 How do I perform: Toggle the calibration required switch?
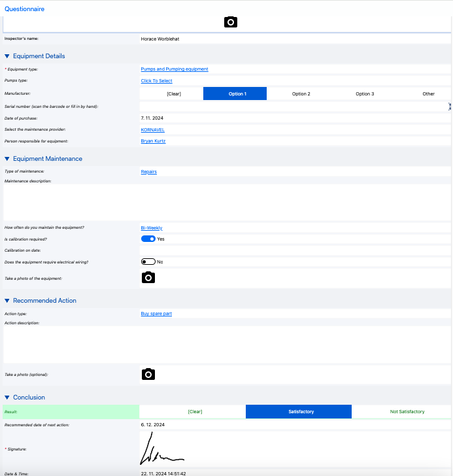click(x=148, y=239)
